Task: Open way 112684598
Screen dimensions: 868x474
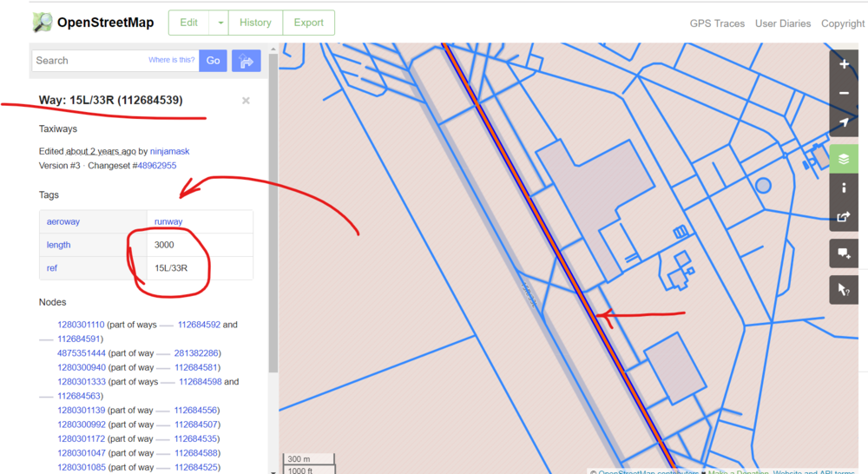Action: [200, 381]
